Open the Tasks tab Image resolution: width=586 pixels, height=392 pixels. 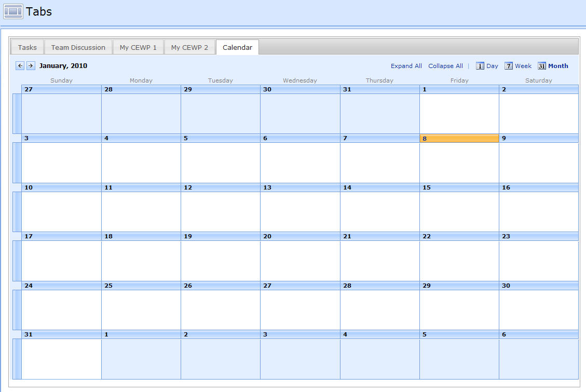click(28, 47)
